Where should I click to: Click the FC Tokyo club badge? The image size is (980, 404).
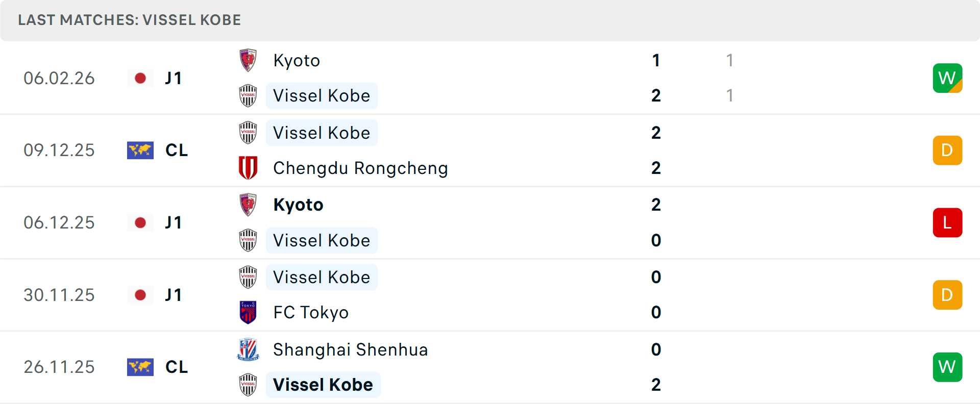(248, 313)
